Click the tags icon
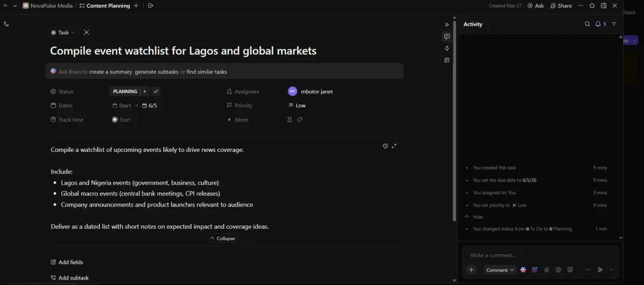The image size is (644, 285). [x=300, y=120]
